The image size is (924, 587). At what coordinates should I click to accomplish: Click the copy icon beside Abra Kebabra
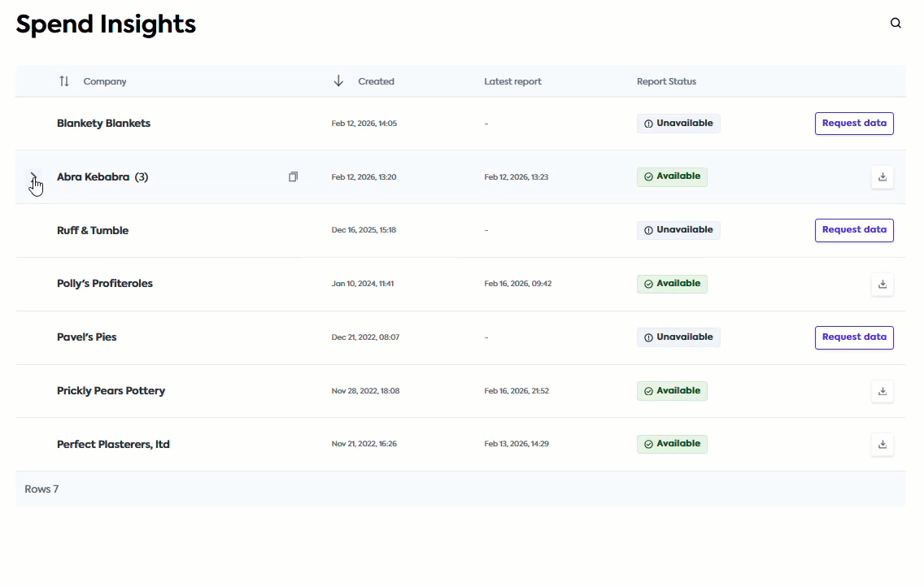[293, 176]
